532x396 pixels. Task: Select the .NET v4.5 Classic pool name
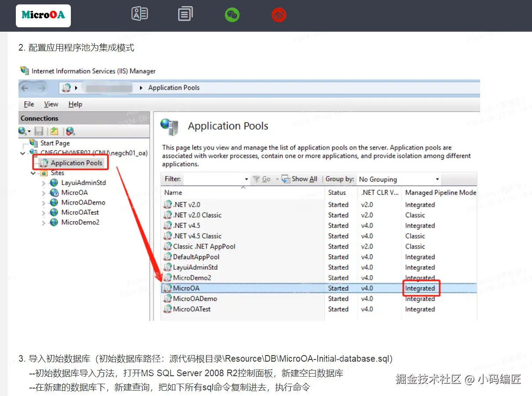(x=197, y=236)
